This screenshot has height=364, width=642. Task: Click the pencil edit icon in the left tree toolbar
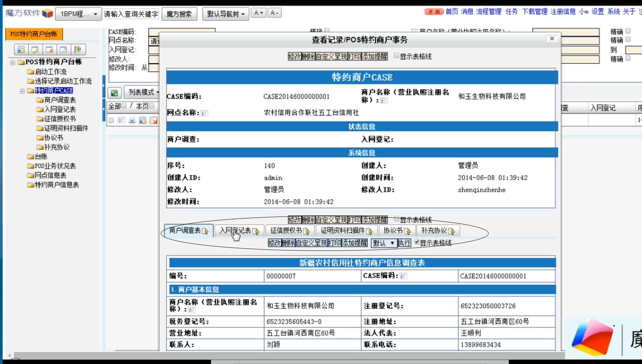point(35,50)
